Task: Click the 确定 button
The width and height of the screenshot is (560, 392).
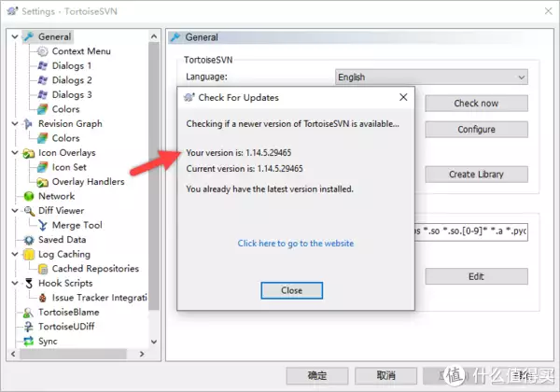Action: click(317, 375)
